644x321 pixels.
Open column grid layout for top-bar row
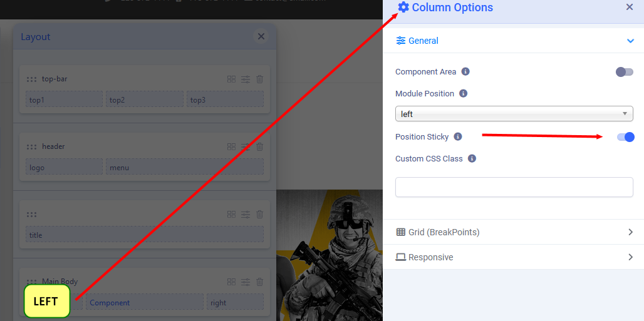click(231, 79)
